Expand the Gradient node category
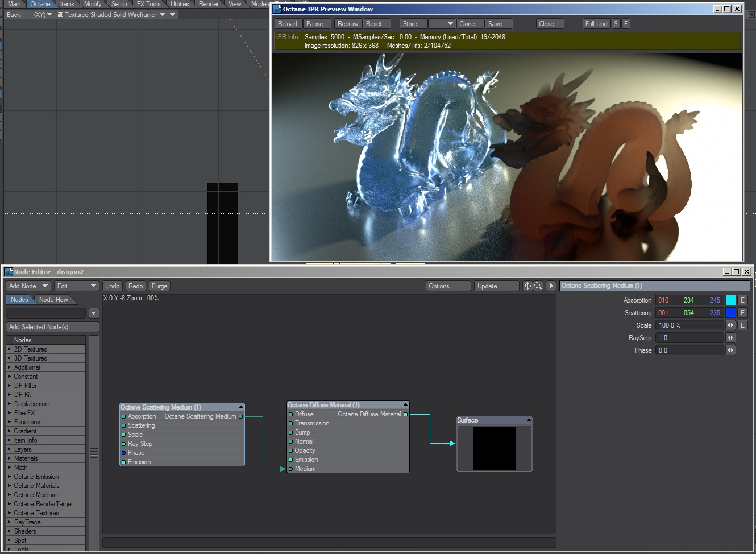This screenshot has width=756, height=554. tap(10, 431)
